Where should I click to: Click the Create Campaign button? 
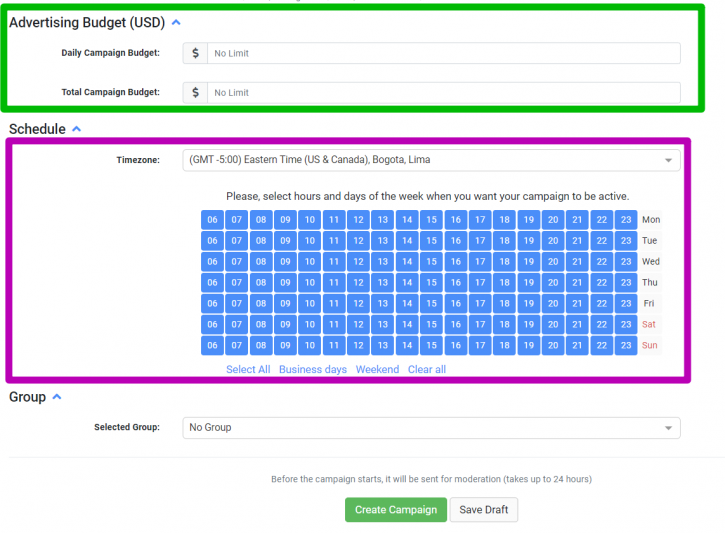[396, 509]
